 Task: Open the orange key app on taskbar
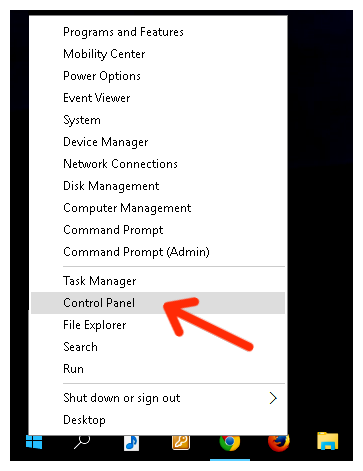[x=181, y=443]
